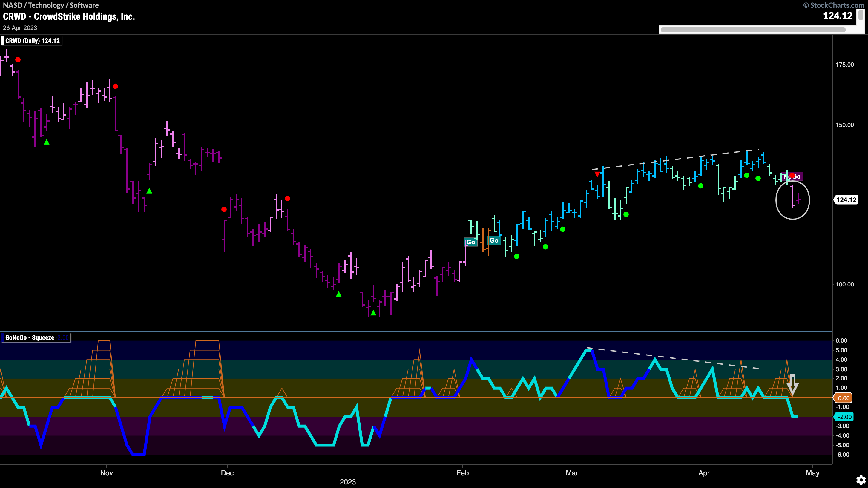The width and height of the screenshot is (868, 488).
Task: Click the red down-triangle marker at the March peak
Action: point(597,174)
